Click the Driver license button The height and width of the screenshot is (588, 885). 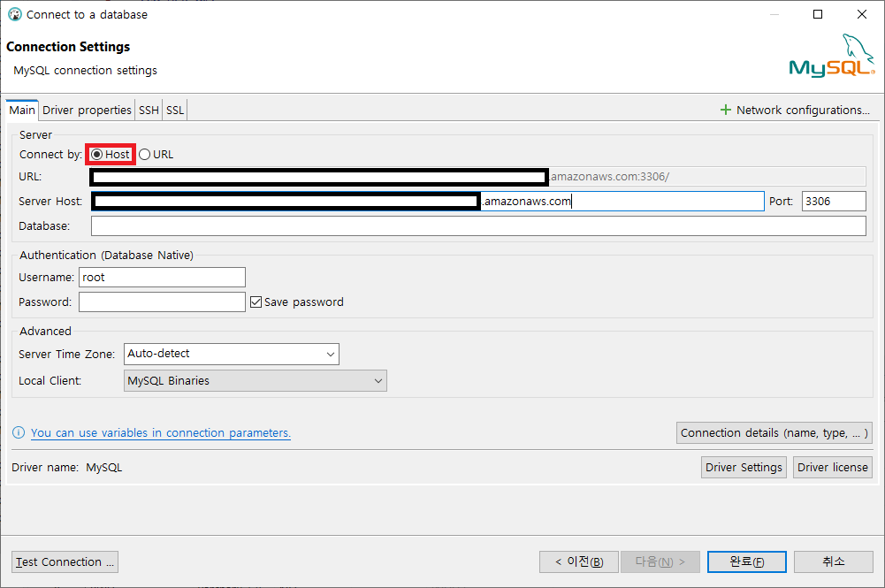[x=833, y=467]
